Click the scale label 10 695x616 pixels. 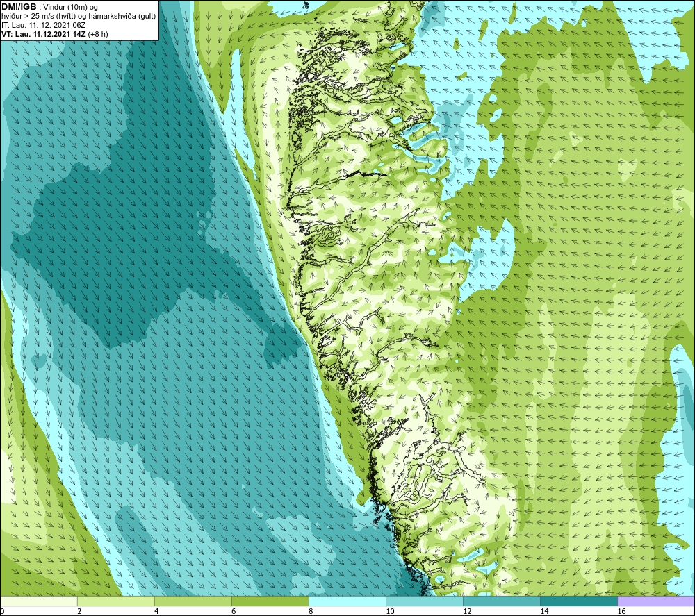click(x=390, y=612)
